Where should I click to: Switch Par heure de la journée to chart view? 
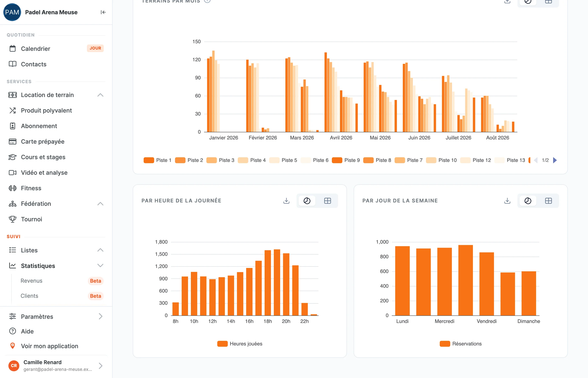pos(307,201)
